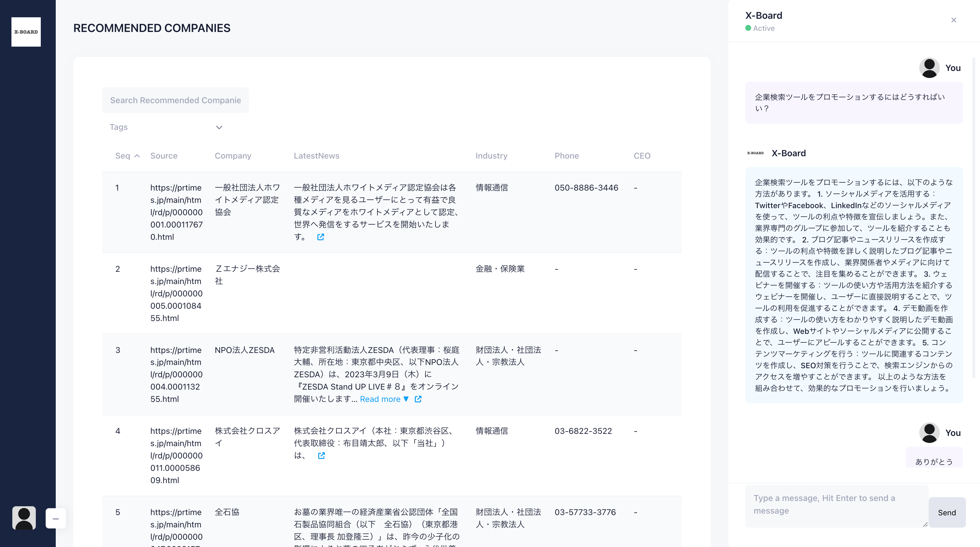The width and height of the screenshot is (980, 547).
Task: Open external link icon in row 1 news
Action: point(321,237)
